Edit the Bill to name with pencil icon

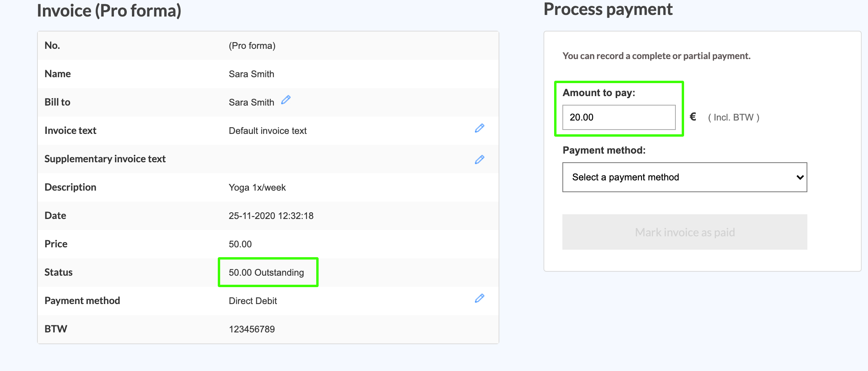tap(286, 100)
